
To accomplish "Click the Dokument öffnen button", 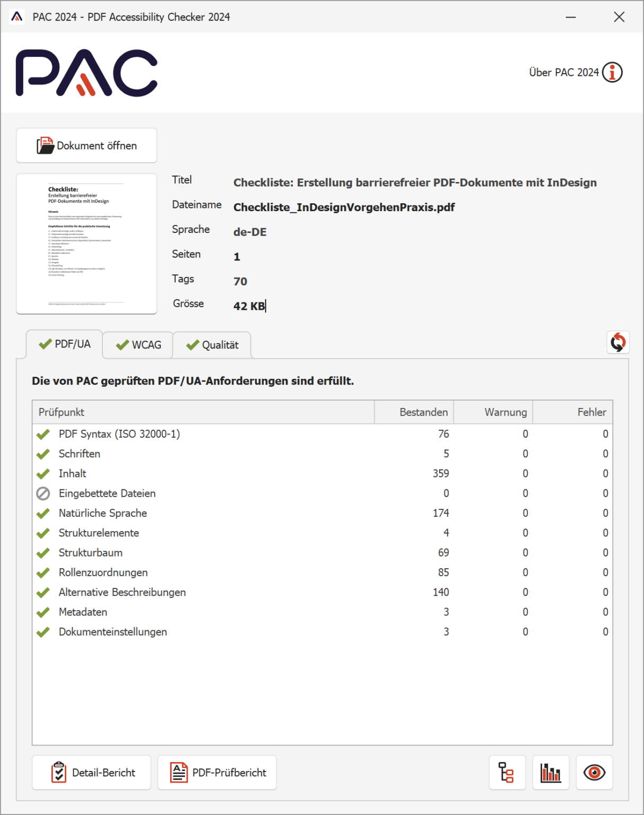I will (x=86, y=145).
